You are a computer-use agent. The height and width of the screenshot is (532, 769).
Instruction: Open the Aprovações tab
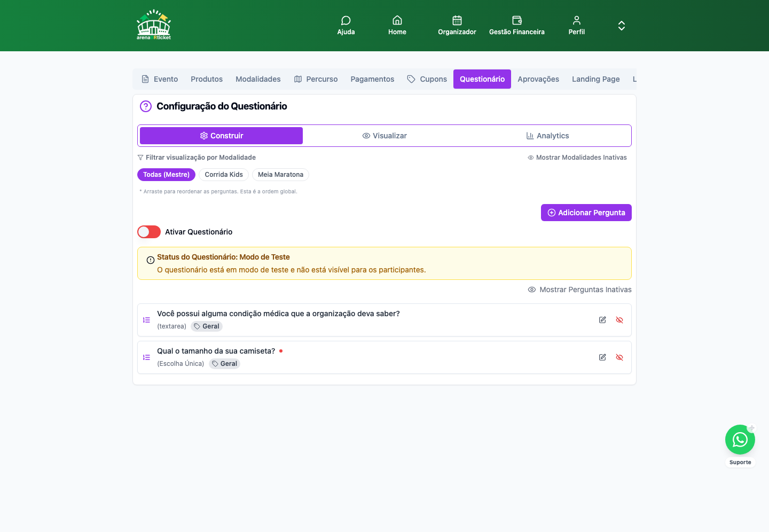coord(538,79)
